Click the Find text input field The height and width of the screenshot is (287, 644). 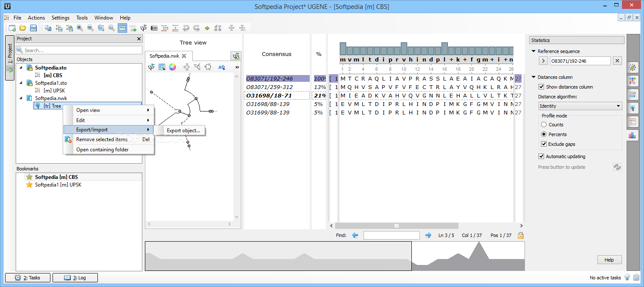coord(391,235)
